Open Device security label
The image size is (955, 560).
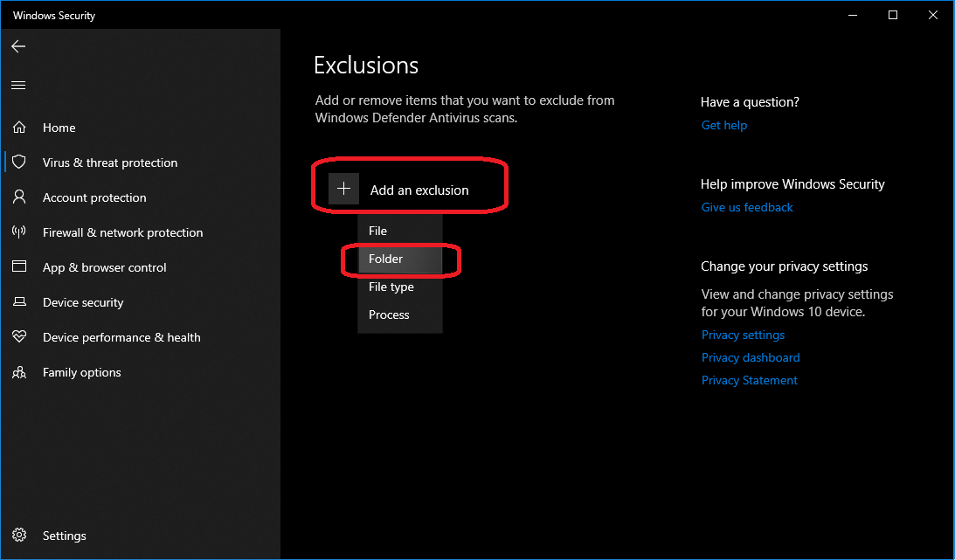83,302
